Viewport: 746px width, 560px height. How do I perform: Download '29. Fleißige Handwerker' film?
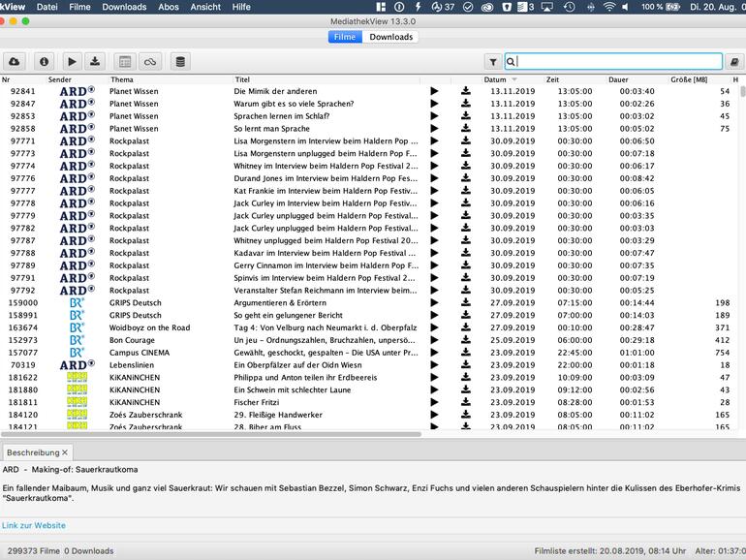point(466,415)
